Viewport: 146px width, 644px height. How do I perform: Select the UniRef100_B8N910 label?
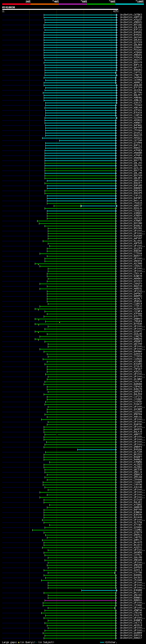tap(131, 600)
